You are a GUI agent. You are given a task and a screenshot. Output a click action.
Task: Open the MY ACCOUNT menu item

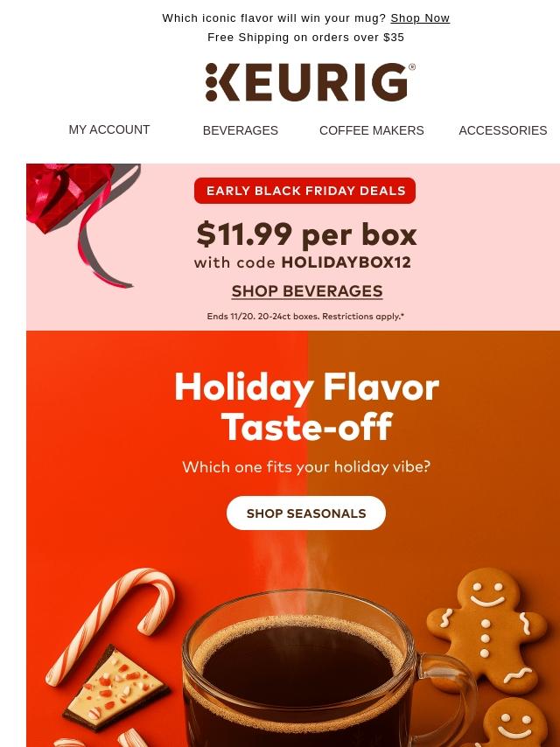point(109,129)
